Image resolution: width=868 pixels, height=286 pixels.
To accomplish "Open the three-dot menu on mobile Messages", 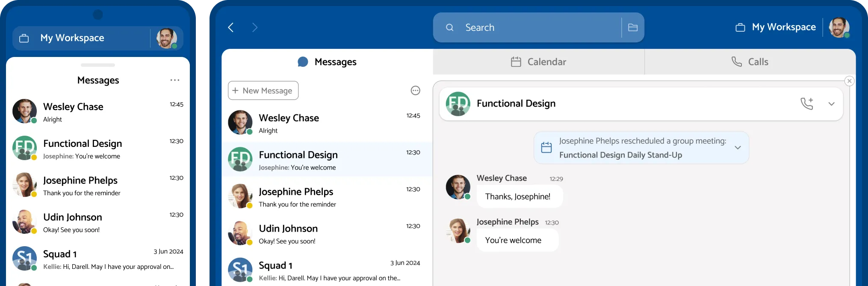I will (174, 80).
